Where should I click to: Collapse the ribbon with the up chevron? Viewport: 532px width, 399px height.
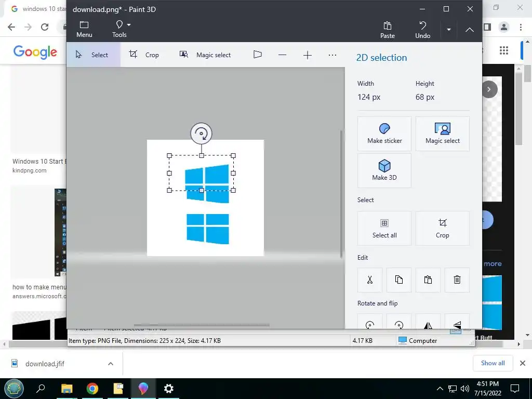click(469, 30)
